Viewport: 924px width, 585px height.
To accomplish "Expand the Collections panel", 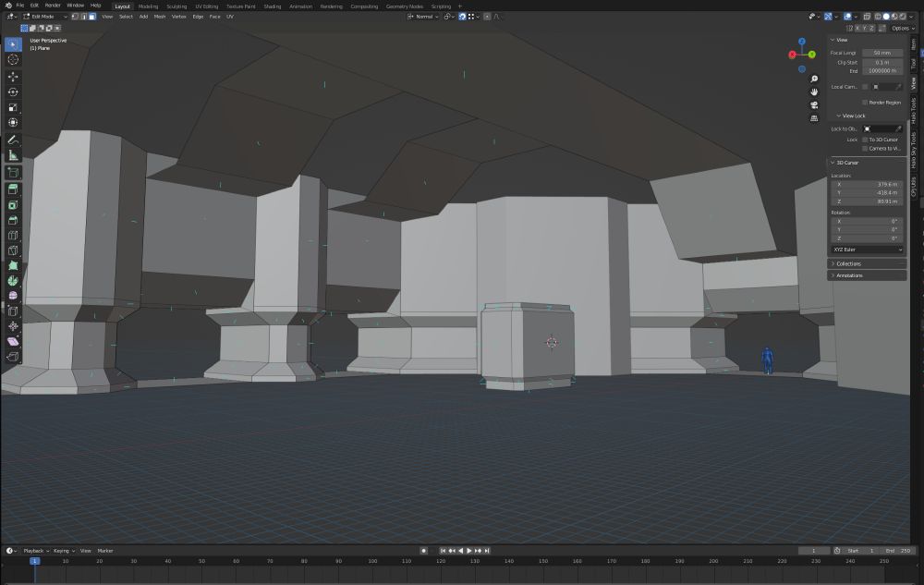I will 850,263.
